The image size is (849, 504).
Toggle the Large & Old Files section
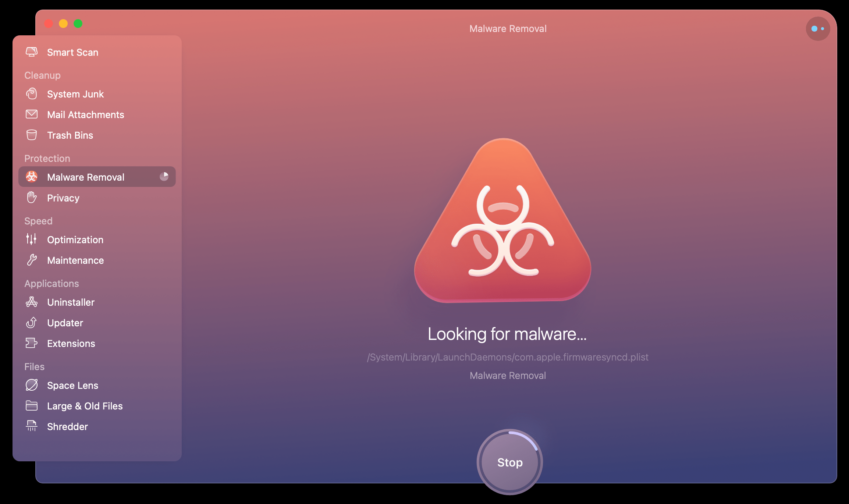(85, 406)
